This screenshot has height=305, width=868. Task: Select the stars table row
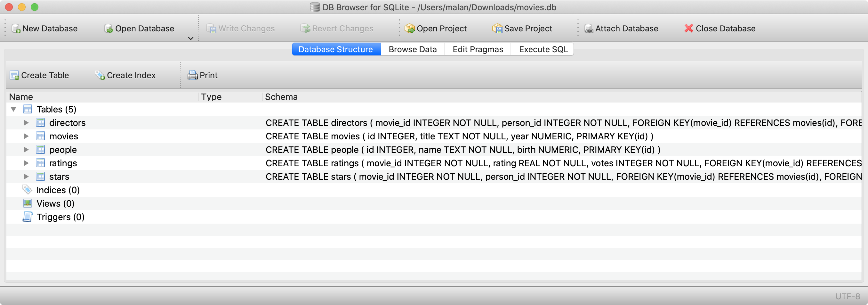[59, 176]
